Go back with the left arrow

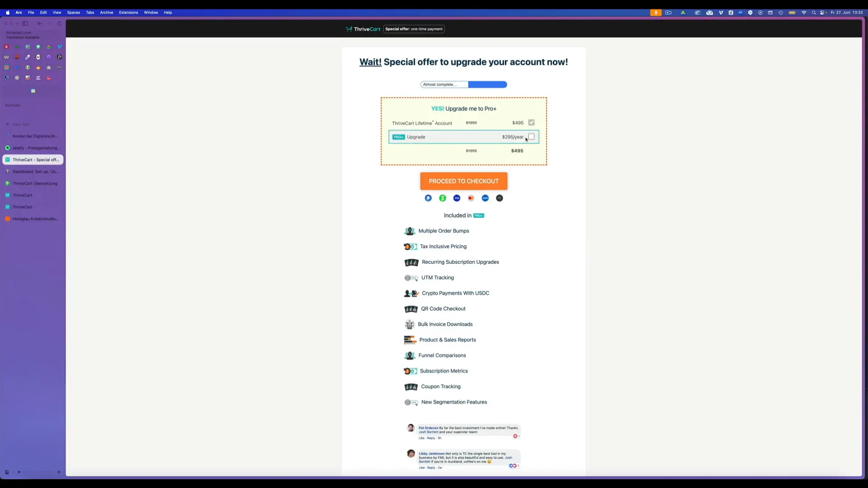(40, 23)
